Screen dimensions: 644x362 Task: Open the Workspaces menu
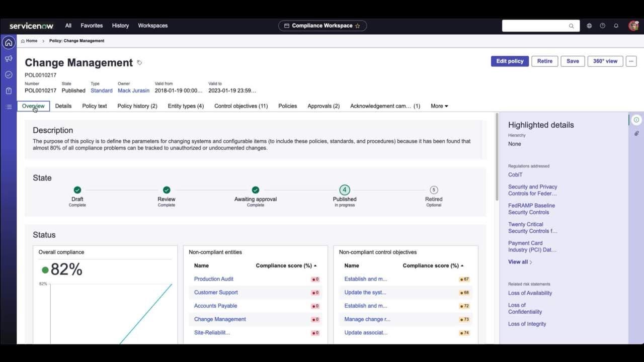tap(153, 26)
